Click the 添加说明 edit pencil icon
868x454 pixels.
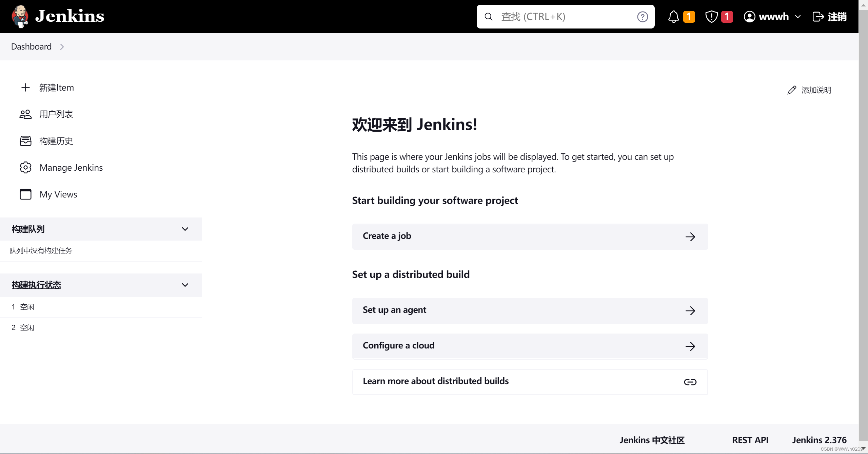click(792, 90)
